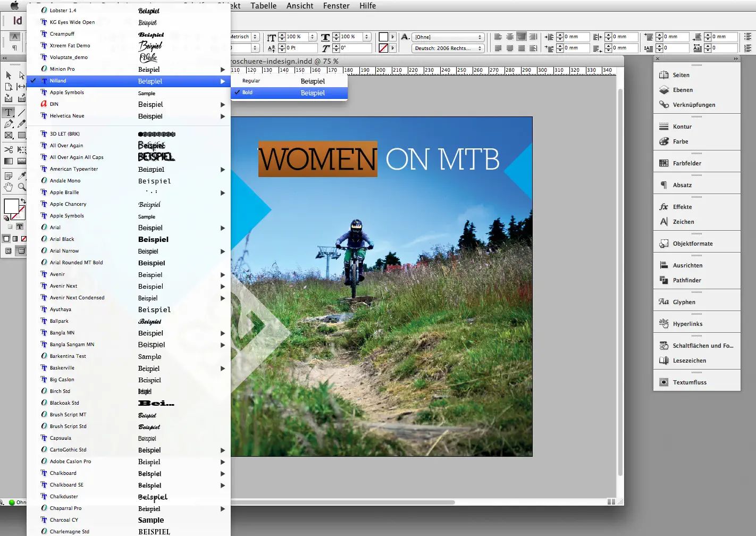Expand the Avenir font family submenu
The height and width of the screenshot is (536, 756).
pos(222,274)
